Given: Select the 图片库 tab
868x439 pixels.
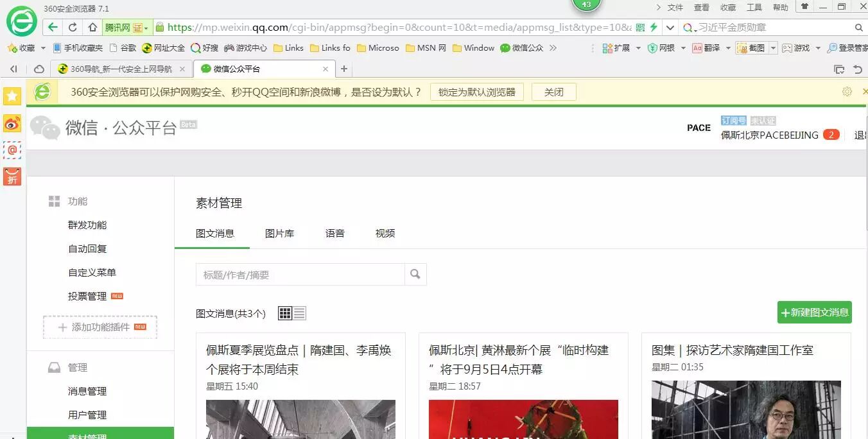Looking at the screenshot, I should [280, 234].
